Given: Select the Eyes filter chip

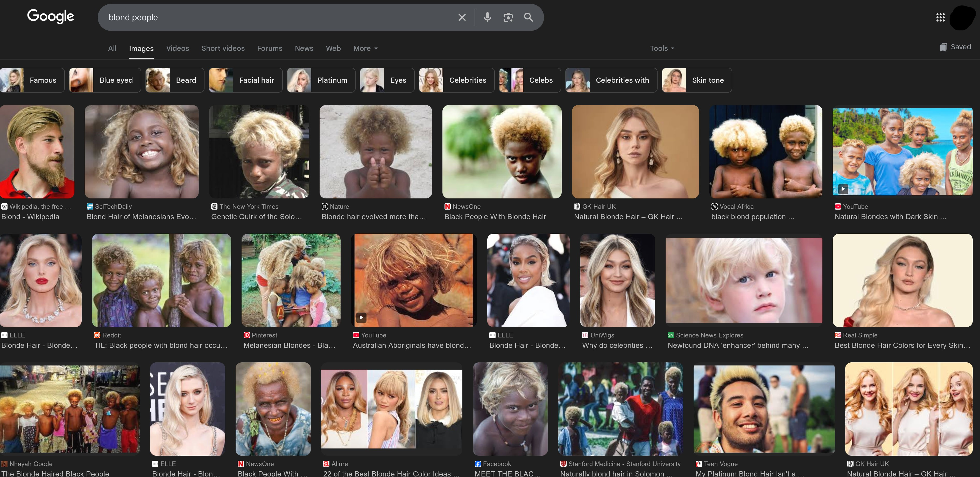Looking at the screenshot, I should 387,80.
